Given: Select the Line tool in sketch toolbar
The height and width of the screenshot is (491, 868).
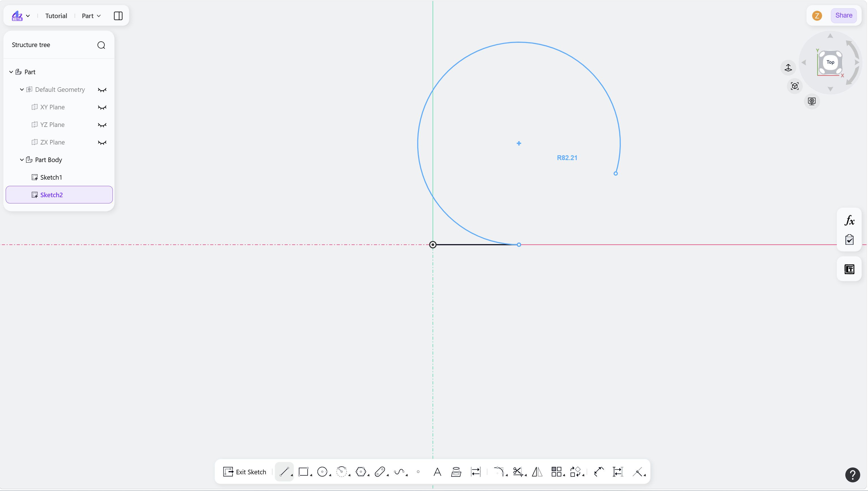Looking at the screenshot, I should [x=284, y=471].
